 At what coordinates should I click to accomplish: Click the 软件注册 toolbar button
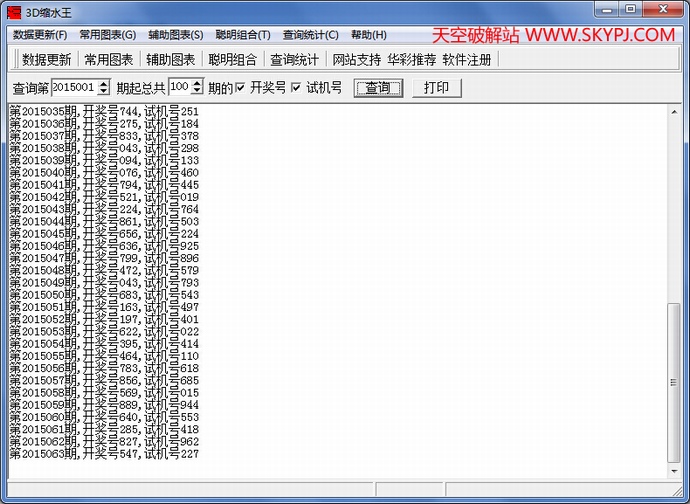[467, 60]
